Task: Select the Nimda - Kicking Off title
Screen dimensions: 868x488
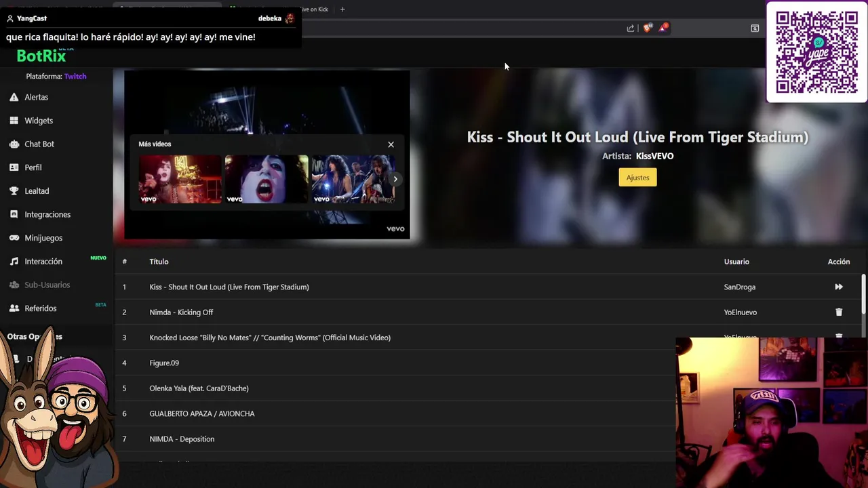Action: pyautogui.click(x=181, y=312)
